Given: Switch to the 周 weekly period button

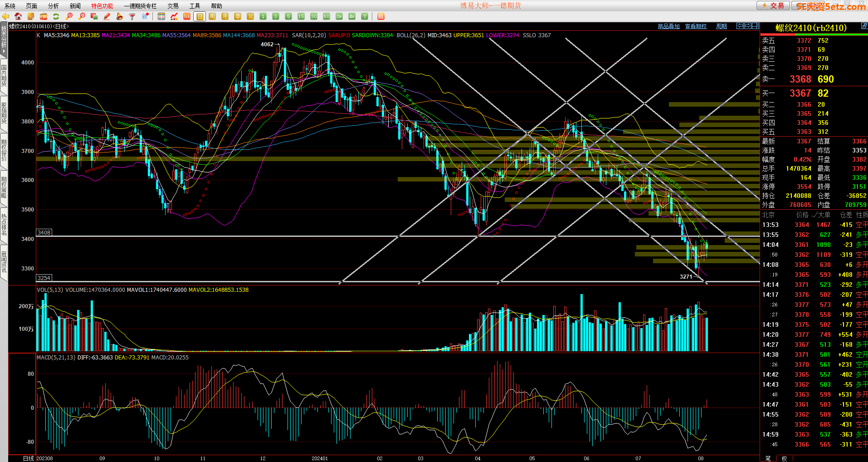Looking at the screenshot, I should click(x=212, y=16).
